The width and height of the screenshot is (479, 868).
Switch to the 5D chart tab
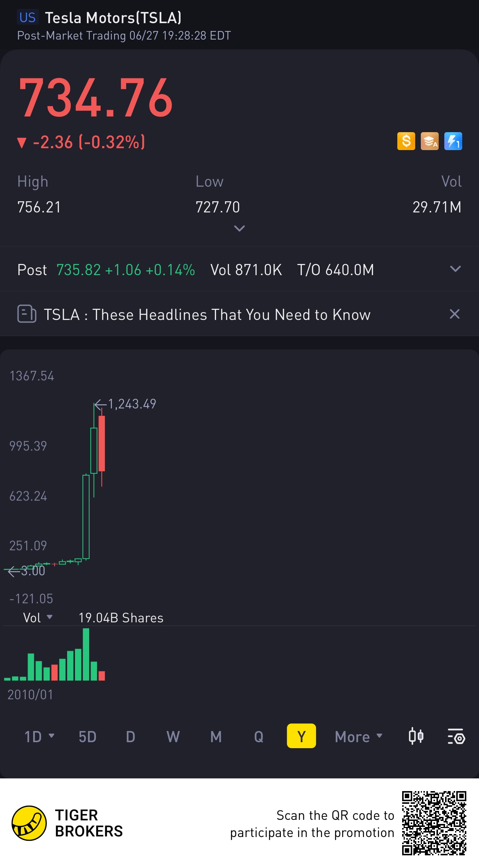[88, 736]
